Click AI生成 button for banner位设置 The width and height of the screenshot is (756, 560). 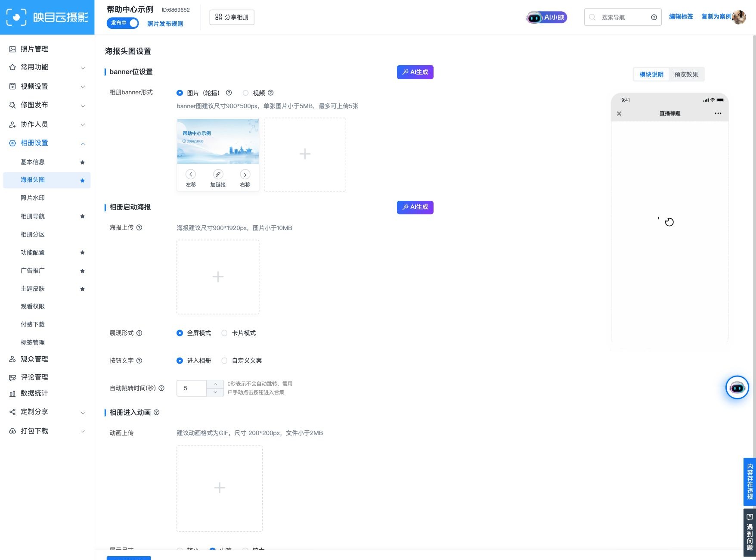pyautogui.click(x=415, y=72)
